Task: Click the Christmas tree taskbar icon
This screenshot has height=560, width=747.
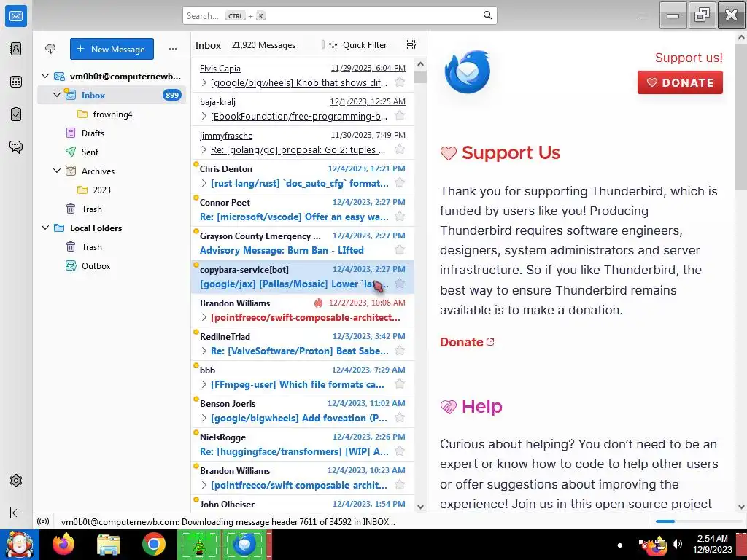Action: tap(199, 544)
